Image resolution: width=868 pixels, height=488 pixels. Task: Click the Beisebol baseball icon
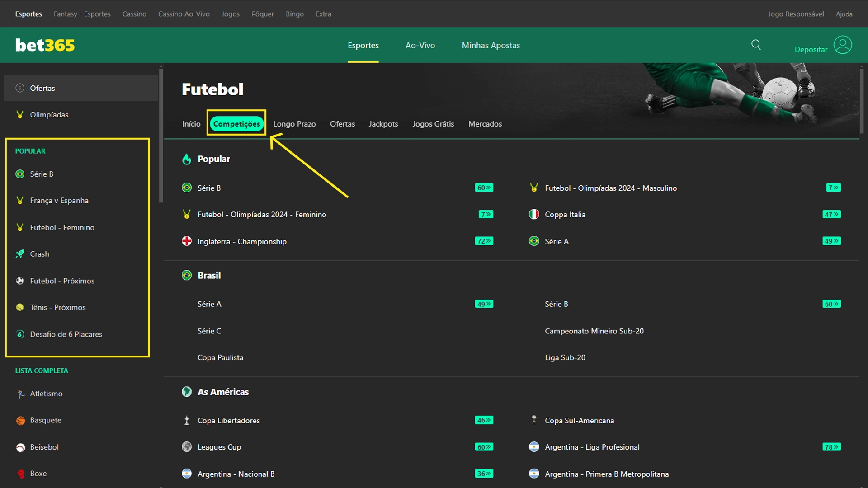coord(20,447)
